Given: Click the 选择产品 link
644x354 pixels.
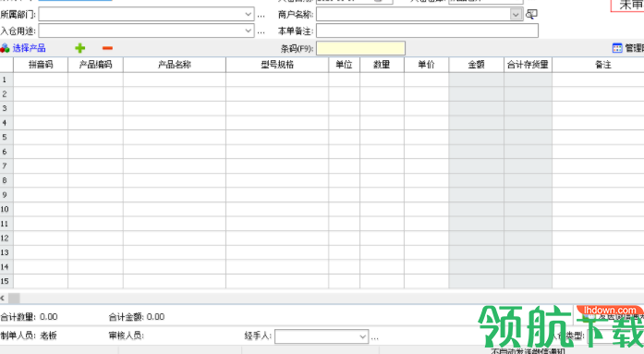Looking at the screenshot, I should [29, 48].
